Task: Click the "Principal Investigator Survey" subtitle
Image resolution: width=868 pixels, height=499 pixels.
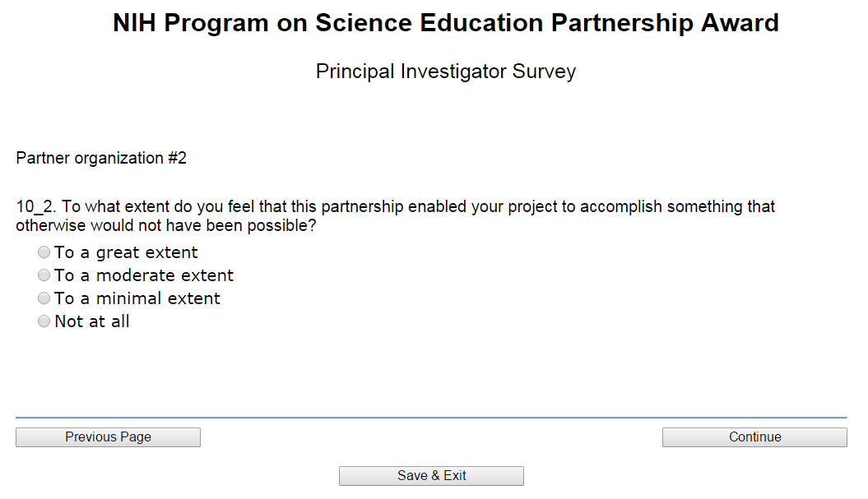Action: point(446,72)
